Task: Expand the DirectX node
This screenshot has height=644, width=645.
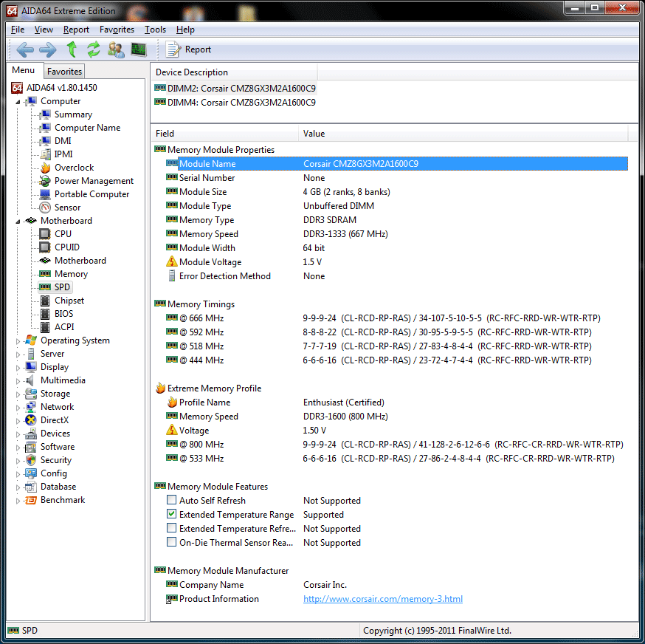Action: 18,421
